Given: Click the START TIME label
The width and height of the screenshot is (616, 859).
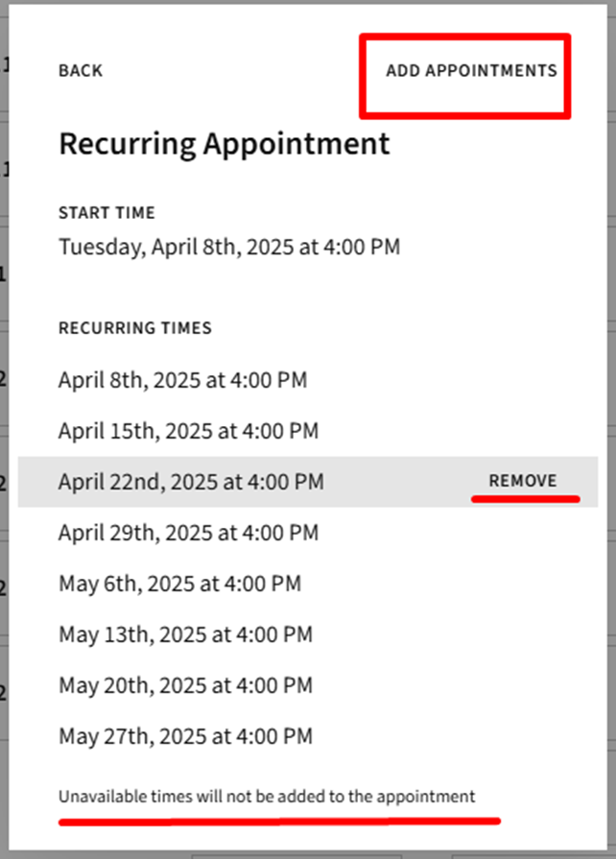Looking at the screenshot, I should (107, 213).
